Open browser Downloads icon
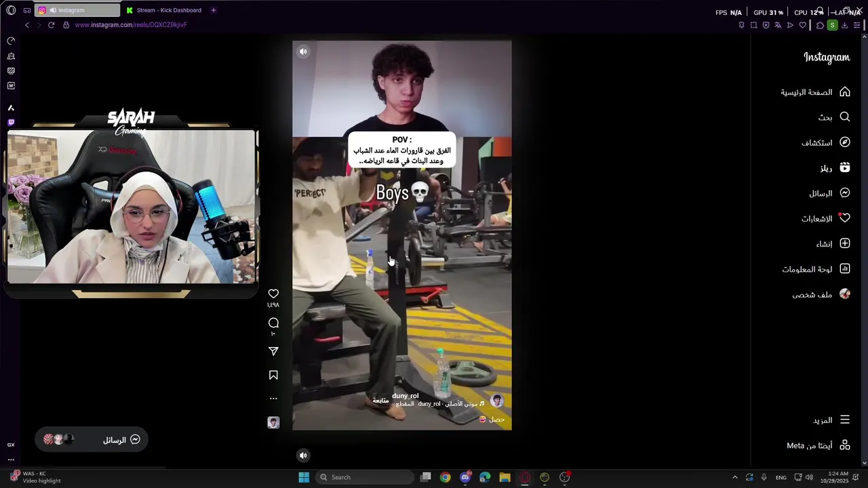 pos(844,25)
